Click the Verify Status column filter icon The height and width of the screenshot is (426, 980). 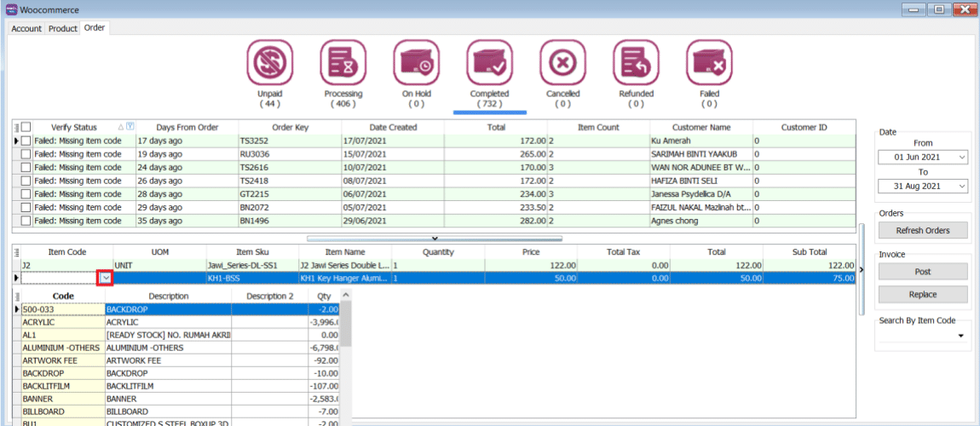click(130, 127)
